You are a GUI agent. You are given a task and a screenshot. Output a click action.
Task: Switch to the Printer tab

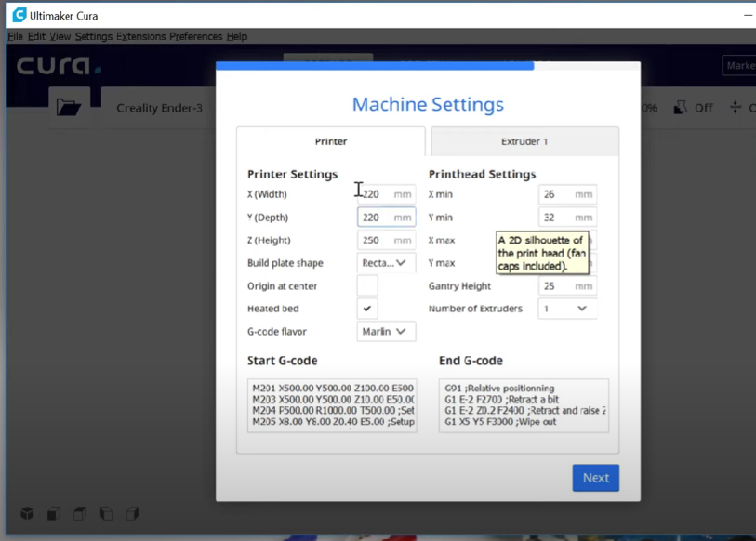pos(331,141)
